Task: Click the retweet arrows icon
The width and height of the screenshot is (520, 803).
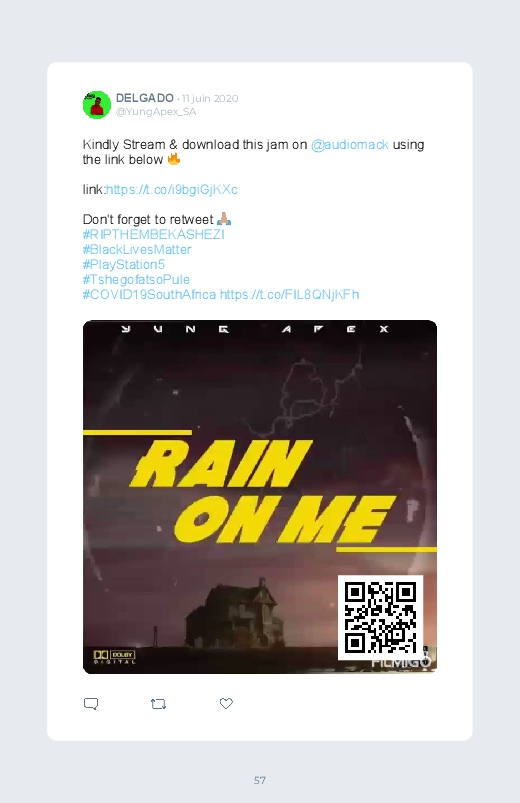Action: pos(158,704)
